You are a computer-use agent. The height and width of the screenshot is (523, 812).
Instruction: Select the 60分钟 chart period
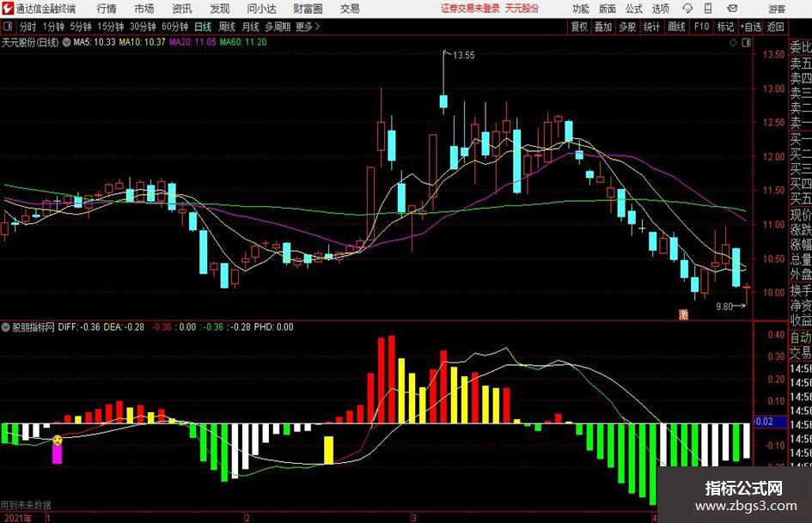tap(175, 27)
